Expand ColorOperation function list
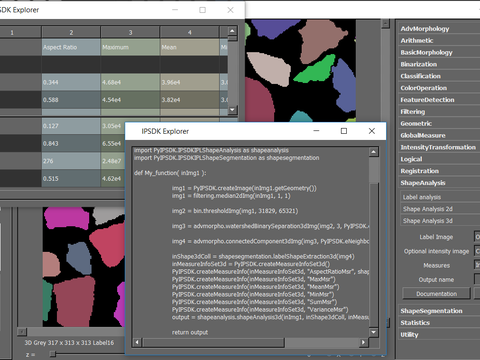The width and height of the screenshot is (480, 360). pos(424,88)
